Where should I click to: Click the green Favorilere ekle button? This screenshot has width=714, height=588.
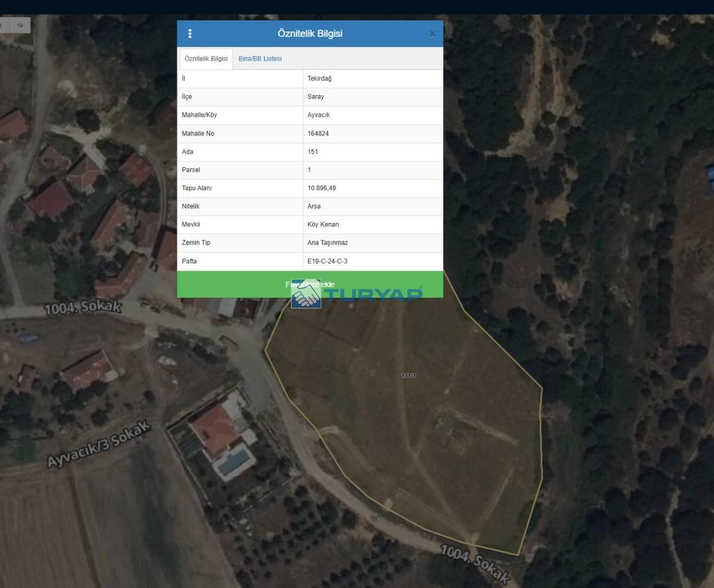[x=310, y=284]
